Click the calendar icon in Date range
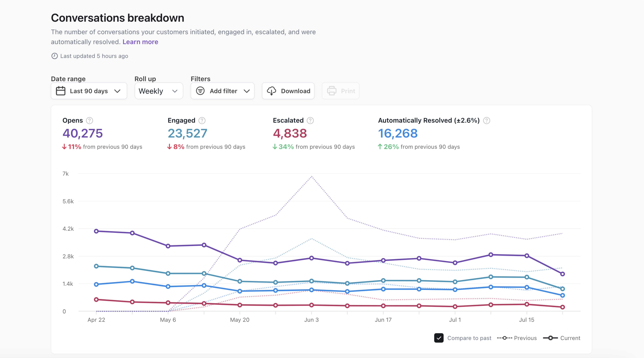 point(61,91)
